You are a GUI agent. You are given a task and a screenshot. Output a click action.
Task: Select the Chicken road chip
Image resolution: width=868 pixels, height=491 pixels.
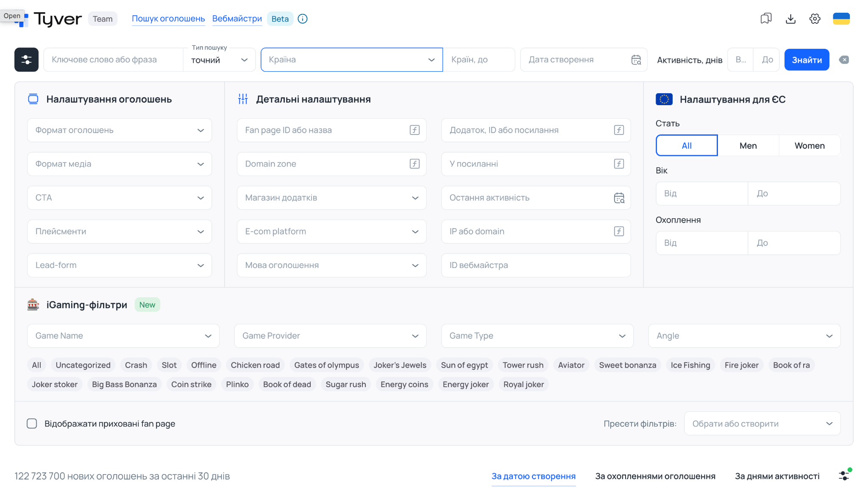coord(255,365)
